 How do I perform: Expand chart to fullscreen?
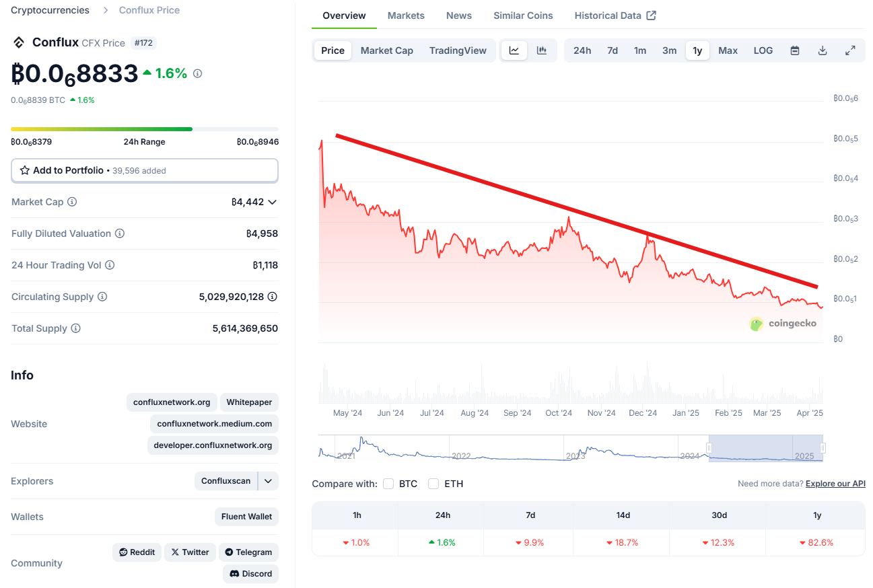tap(850, 50)
